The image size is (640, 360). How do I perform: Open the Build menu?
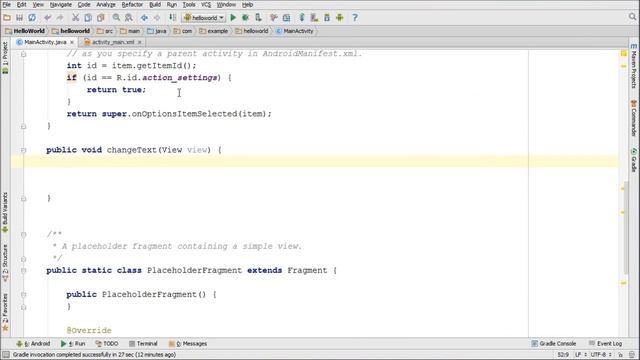[x=155, y=4]
